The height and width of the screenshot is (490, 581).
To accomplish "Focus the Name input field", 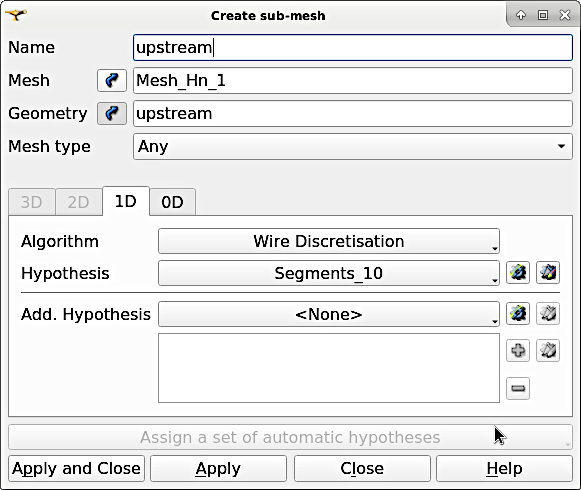I will [353, 47].
